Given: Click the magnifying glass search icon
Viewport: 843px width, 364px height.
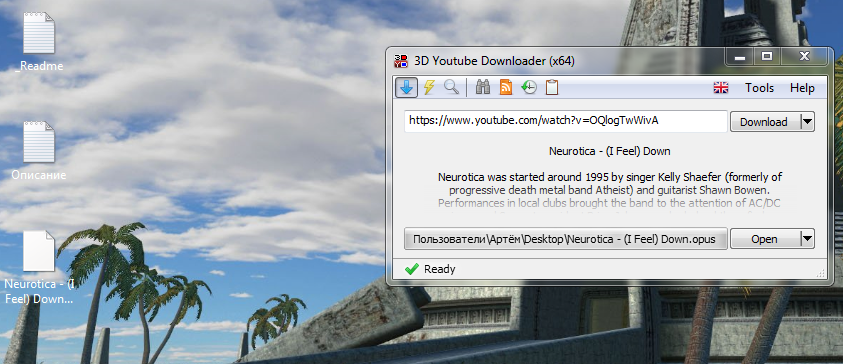Looking at the screenshot, I should coord(452,88).
